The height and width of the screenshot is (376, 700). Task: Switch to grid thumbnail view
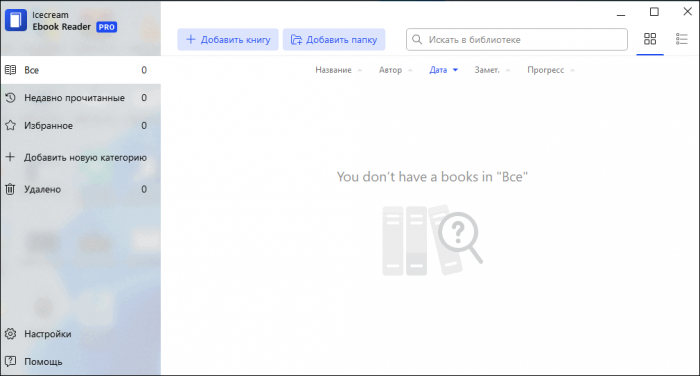click(x=650, y=39)
